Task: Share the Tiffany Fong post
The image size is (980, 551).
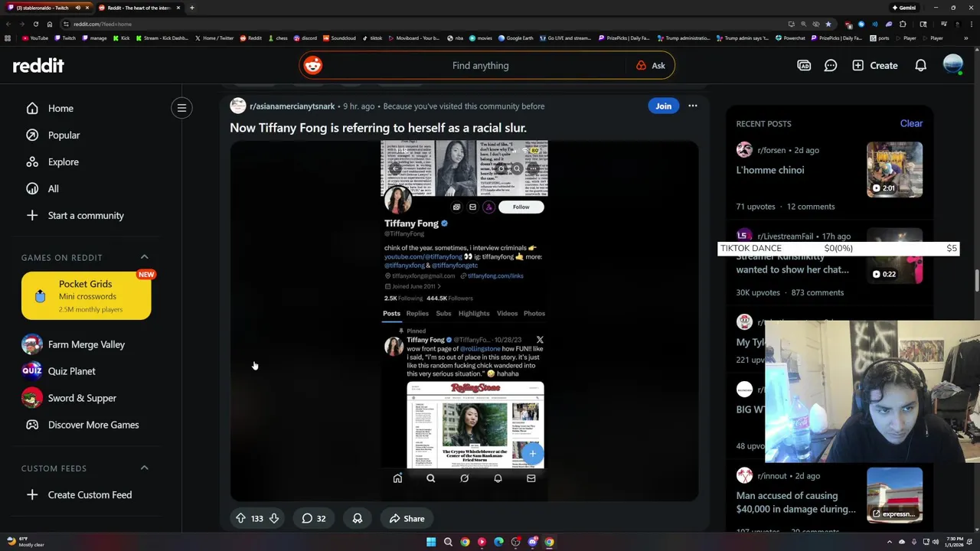Action: [x=407, y=519]
